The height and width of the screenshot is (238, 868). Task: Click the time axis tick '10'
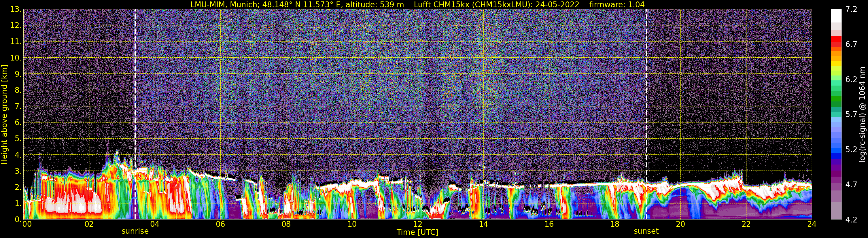[x=352, y=224]
